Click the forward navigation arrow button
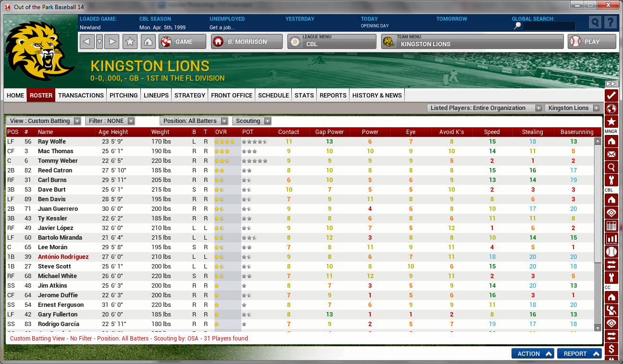Viewport: 623px width, 364px height. click(x=112, y=42)
